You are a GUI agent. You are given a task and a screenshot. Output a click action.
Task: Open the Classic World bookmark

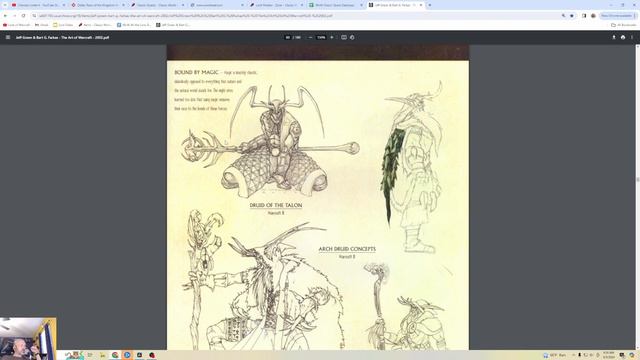(95, 25)
